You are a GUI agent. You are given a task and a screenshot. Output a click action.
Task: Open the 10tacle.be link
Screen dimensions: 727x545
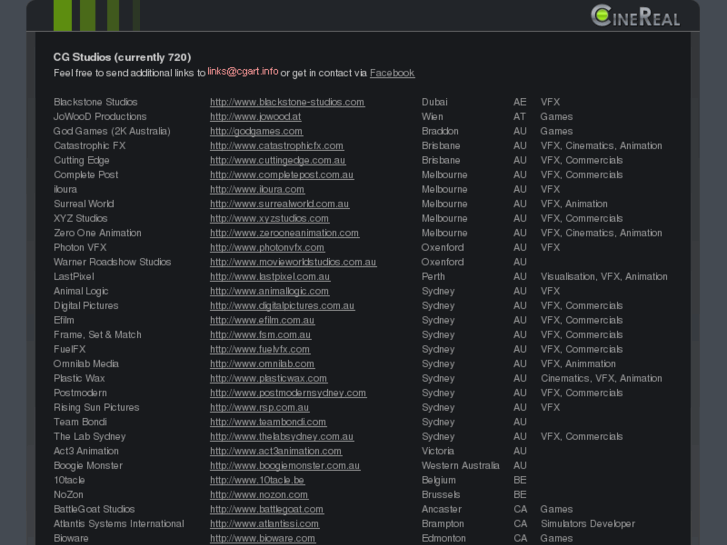click(257, 481)
